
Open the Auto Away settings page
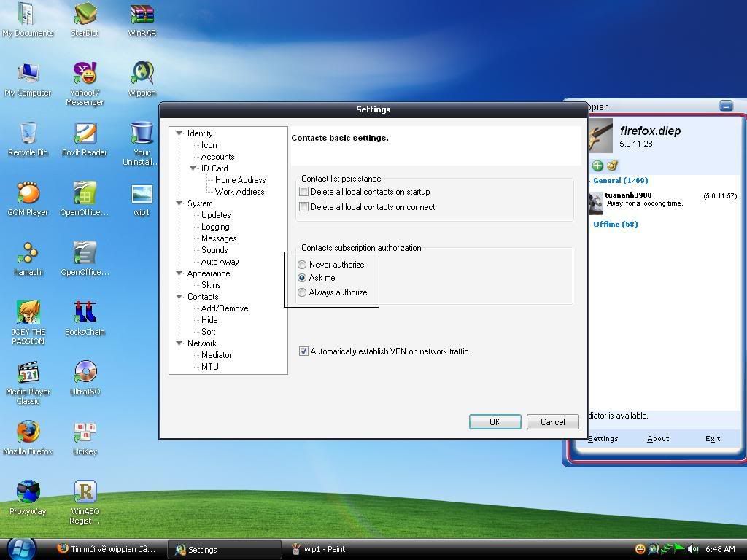(220, 262)
